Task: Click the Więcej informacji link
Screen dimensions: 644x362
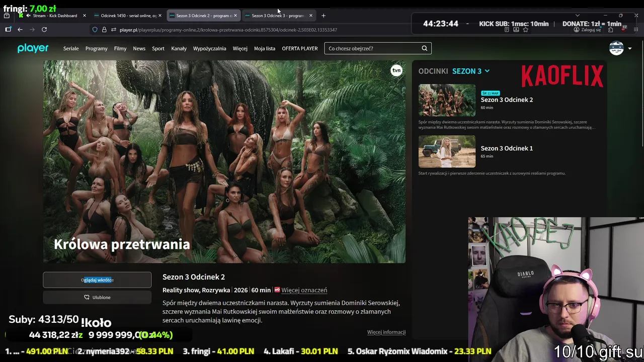Action: tap(386, 332)
